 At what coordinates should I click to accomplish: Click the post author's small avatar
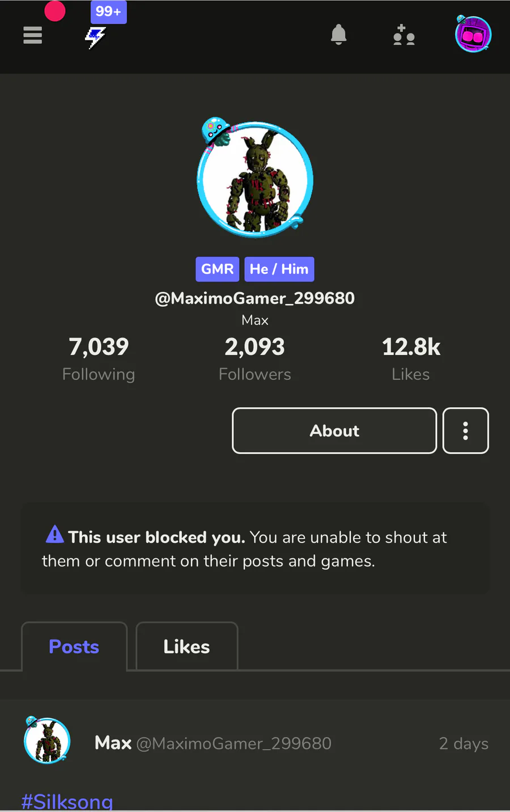[48, 741]
